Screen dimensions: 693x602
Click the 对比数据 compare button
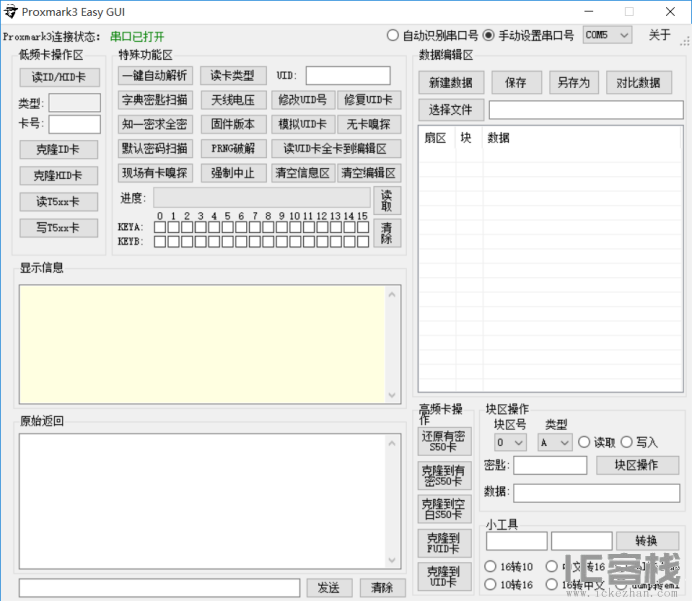(x=639, y=83)
